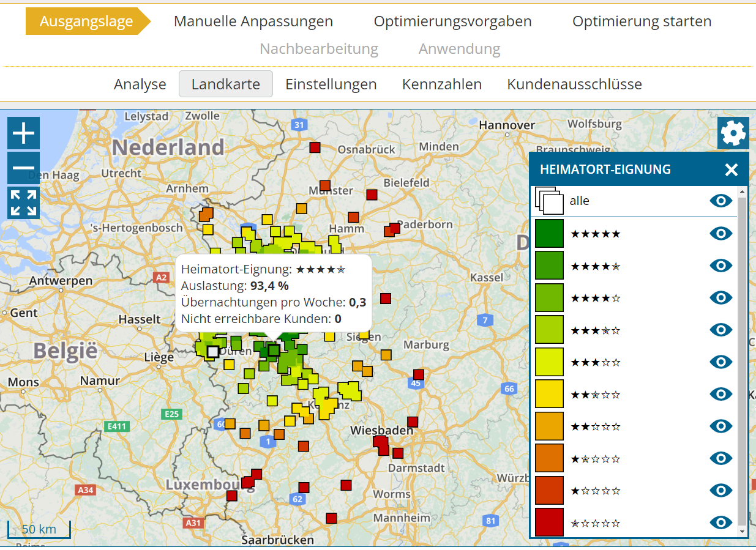
Task: Click legend panel scrollbar
Action: 743,362
